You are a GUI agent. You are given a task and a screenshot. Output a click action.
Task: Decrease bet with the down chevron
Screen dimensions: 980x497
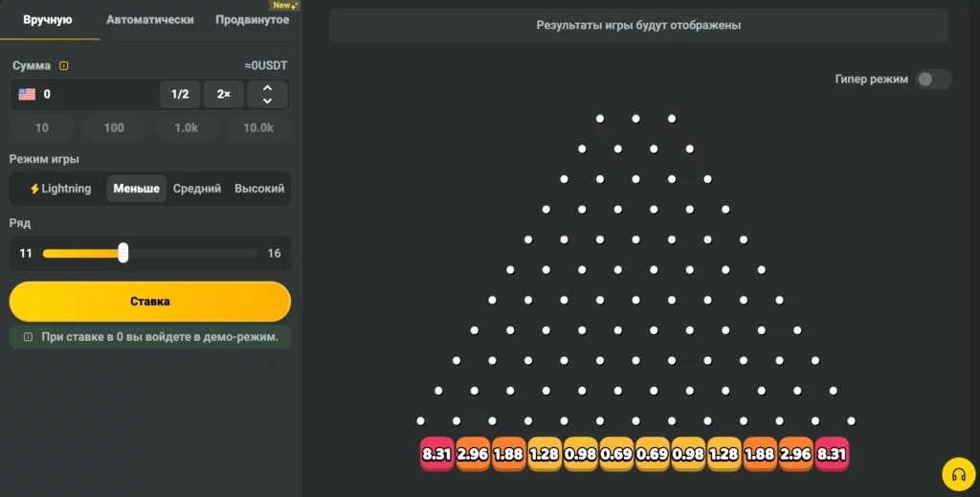click(268, 101)
